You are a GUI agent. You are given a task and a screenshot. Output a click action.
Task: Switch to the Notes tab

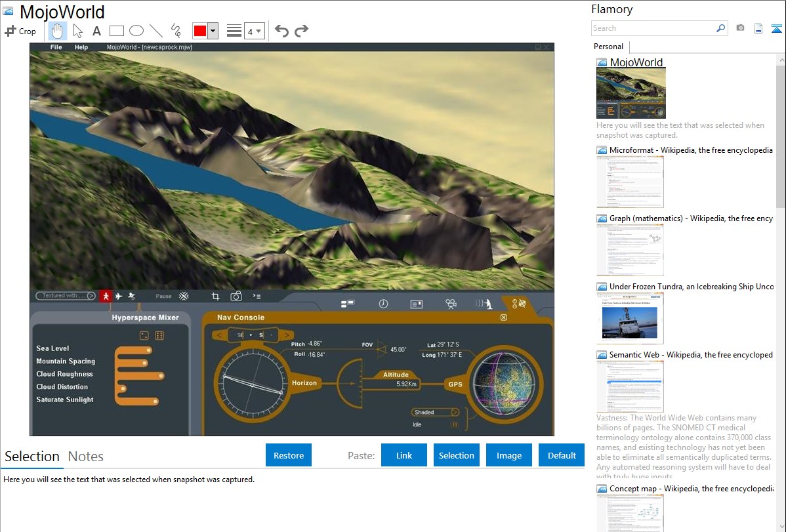coord(86,457)
